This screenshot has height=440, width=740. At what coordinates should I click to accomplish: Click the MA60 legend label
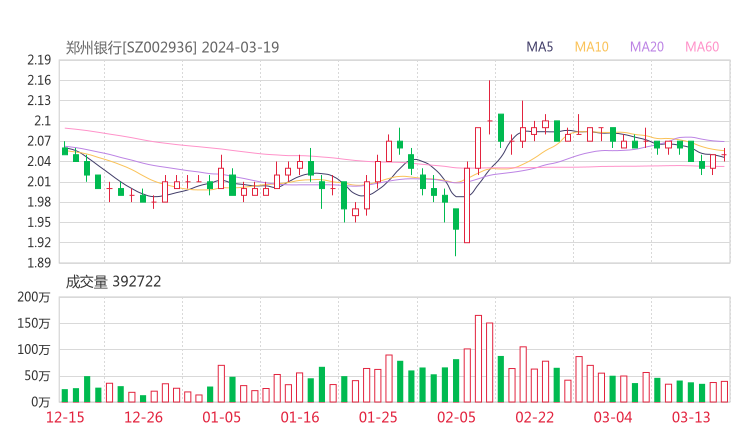coord(702,47)
